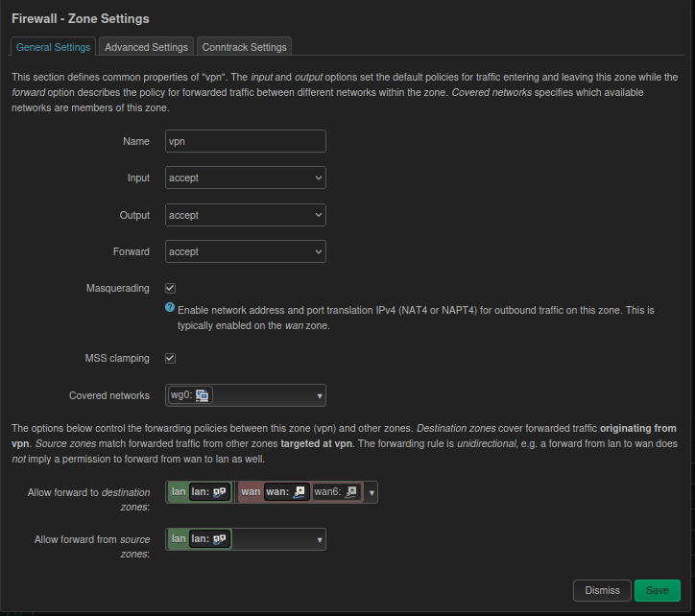This screenshot has width=695, height=616.
Task: Click the wan interface icon in destination zones
Action: coord(300,492)
